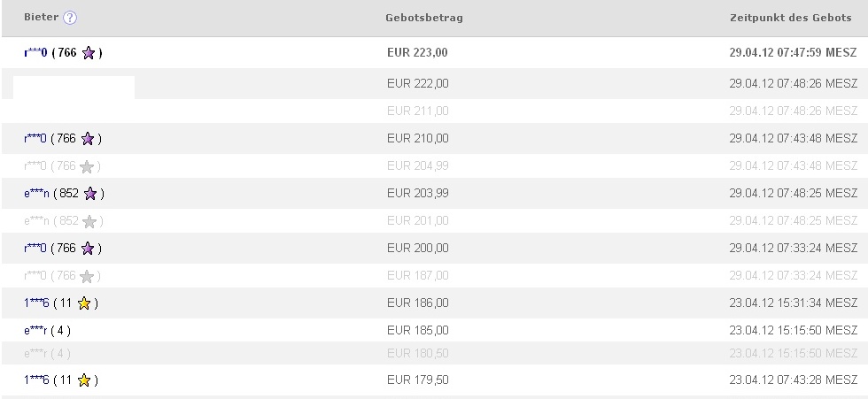This screenshot has width=868, height=399.
Task: Click grey star in the EUR 201,00 row
Action: 89,221
